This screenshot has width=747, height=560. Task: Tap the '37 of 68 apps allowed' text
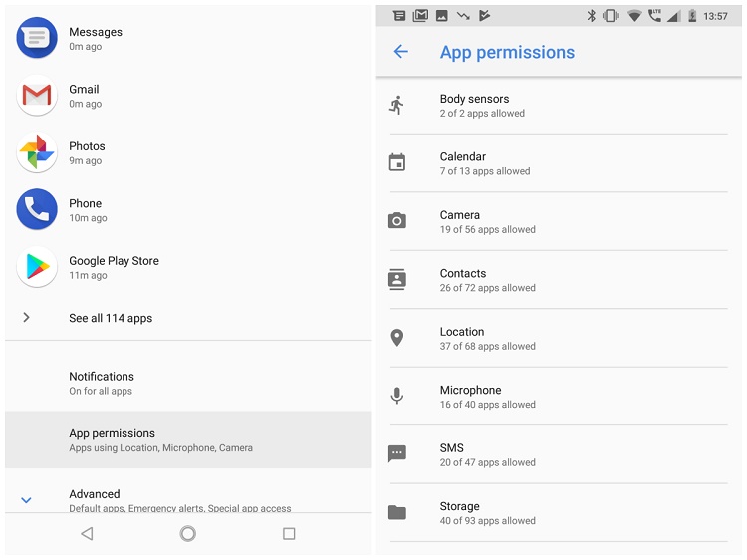pyautogui.click(x=487, y=346)
